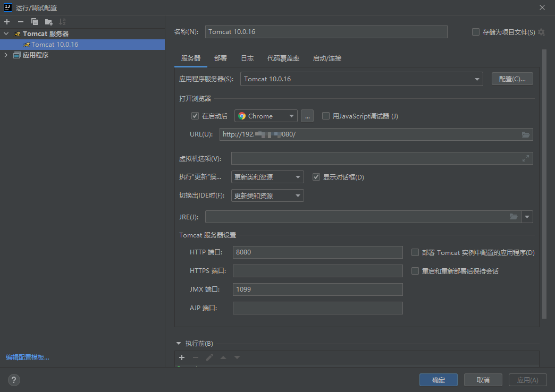Select the Tomcat server group row
The image size is (555, 392).
82,34
